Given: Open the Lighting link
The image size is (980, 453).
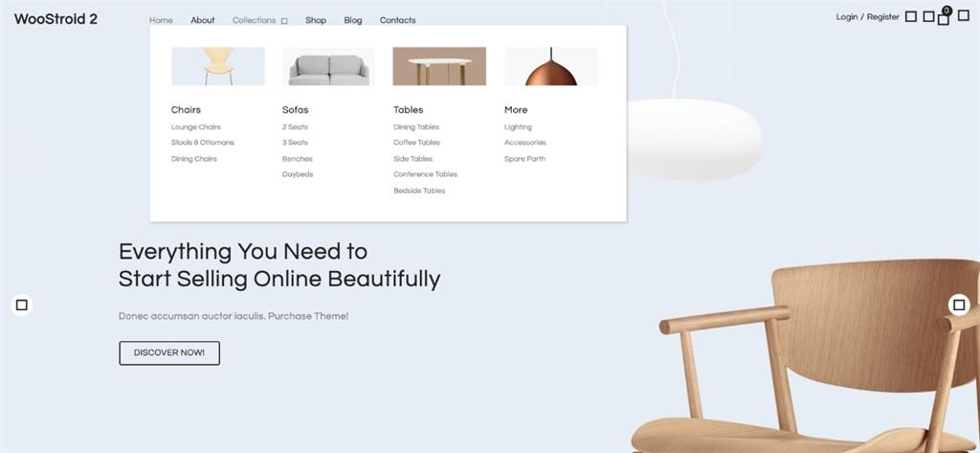Looking at the screenshot, I should point(518,127).
